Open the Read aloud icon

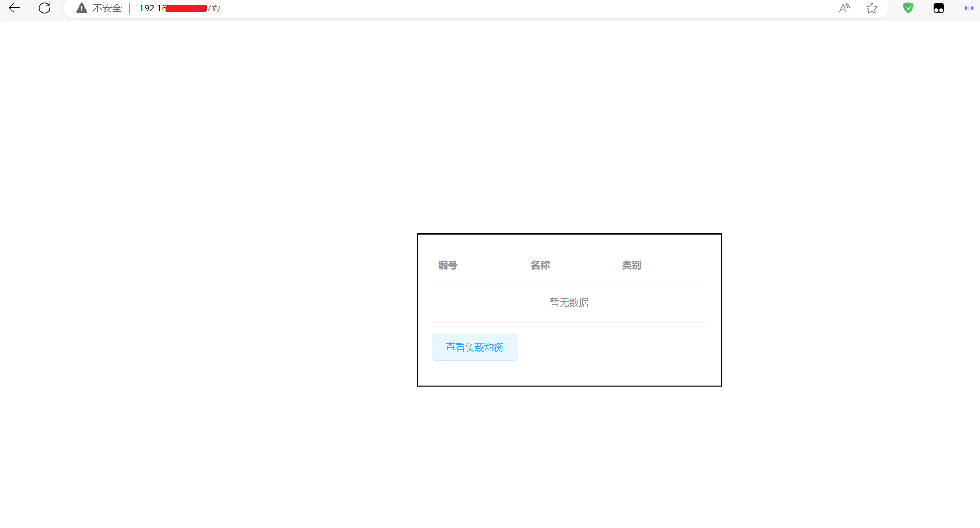coord(844,8)
